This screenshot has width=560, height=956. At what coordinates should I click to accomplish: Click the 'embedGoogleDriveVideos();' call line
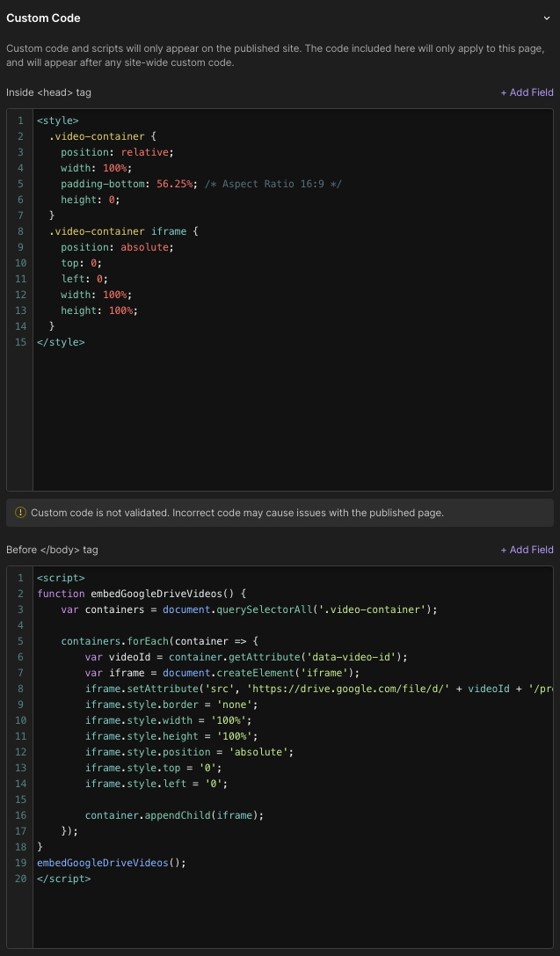click(x=112, y=864)
